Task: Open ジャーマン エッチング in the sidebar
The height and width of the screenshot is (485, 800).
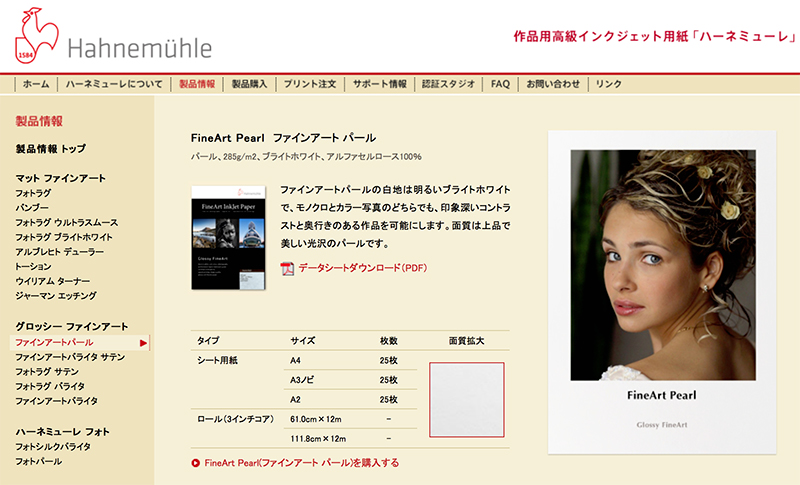Action: [x=56, y=296]
